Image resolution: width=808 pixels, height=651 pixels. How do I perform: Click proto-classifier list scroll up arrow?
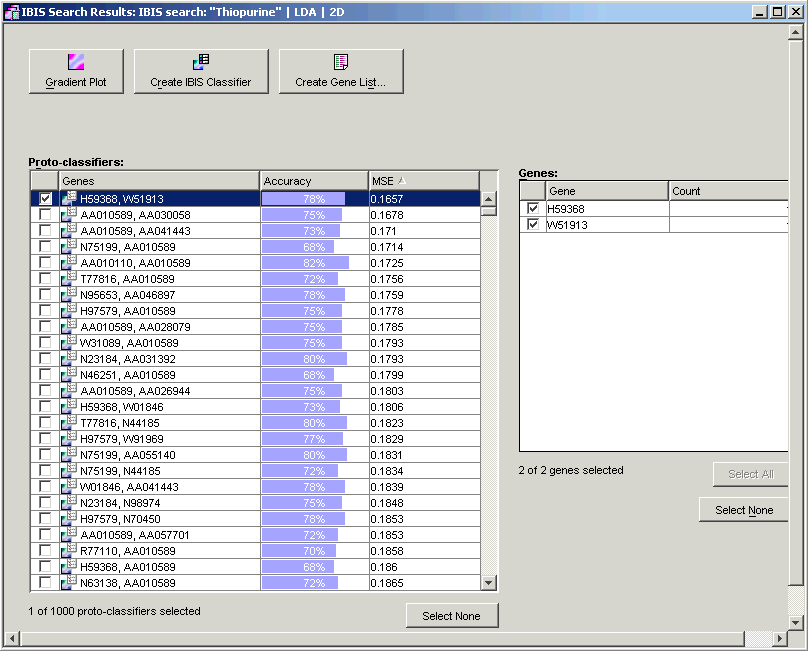tap(489, 198)
